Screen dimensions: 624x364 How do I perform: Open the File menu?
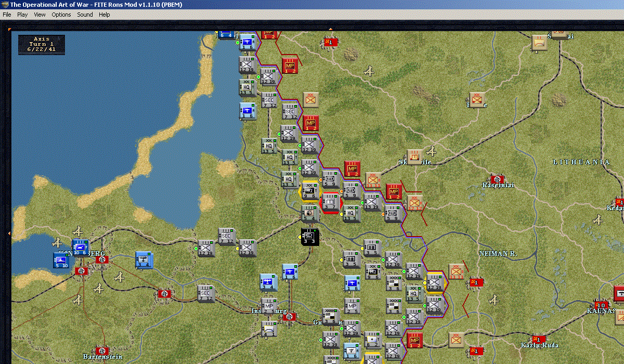(7, 15)
